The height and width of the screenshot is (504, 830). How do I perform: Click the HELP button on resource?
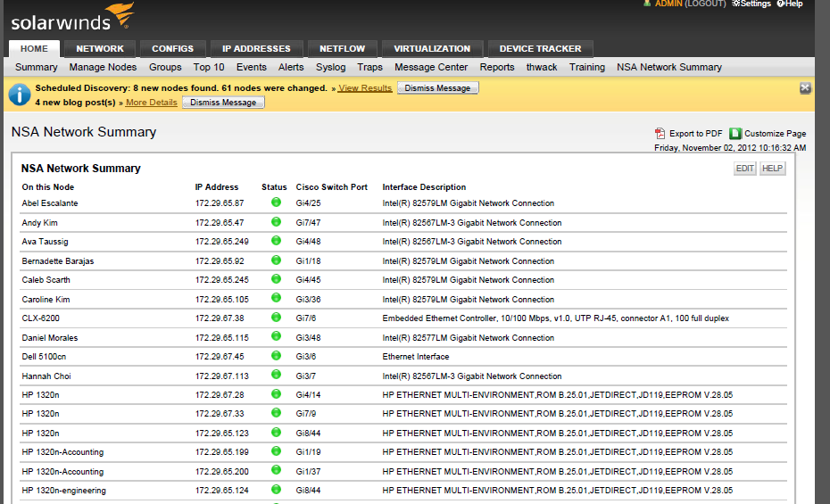click(x=772, y=169)
